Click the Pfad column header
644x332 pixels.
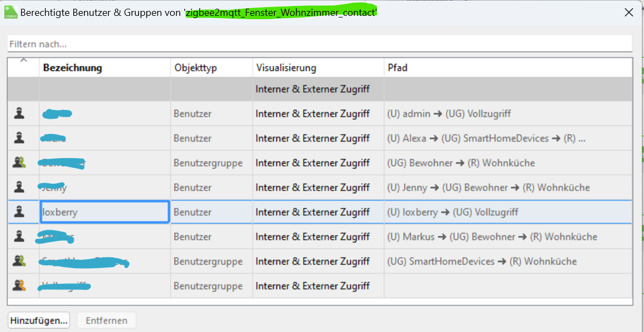(x=398, y=68)
